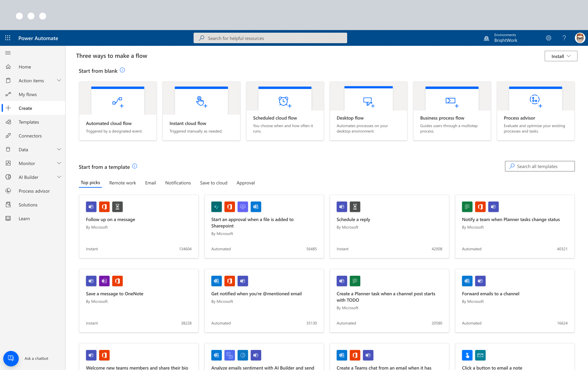Open the help question mark icon

pyautogui.click(x=564, y=38)
